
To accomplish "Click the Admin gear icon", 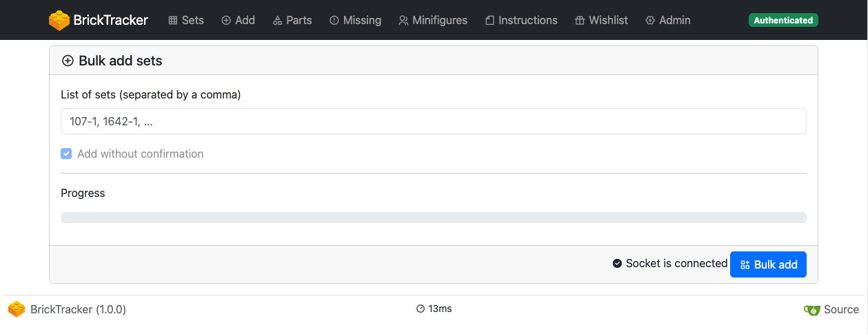I will click(650, 21).
